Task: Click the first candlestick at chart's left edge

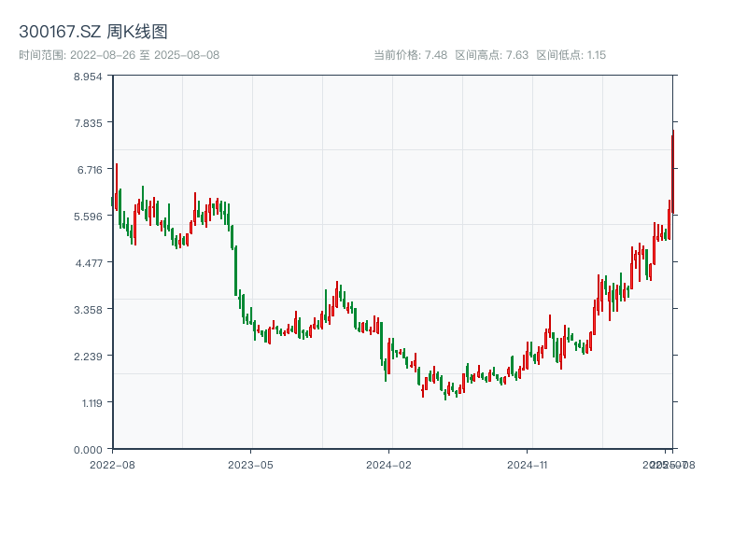Action: [x=113, y=201]
